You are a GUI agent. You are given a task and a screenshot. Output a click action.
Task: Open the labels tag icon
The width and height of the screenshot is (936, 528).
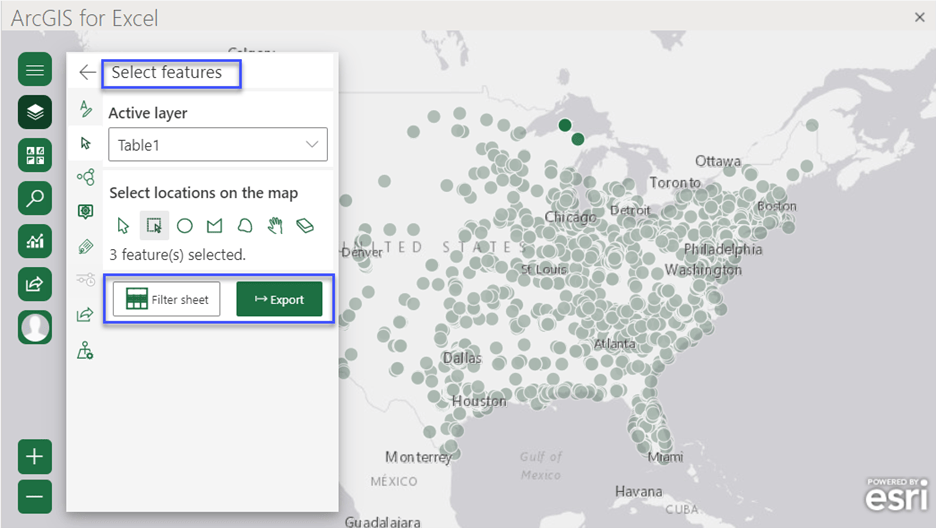click(85, 246)
